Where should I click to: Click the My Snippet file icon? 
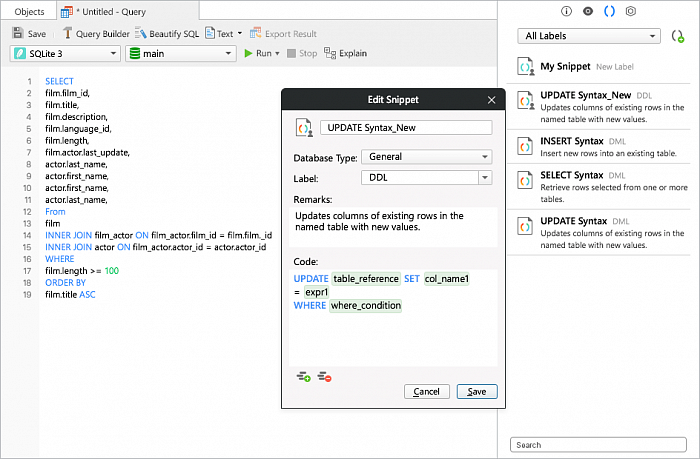click(525, 67)
